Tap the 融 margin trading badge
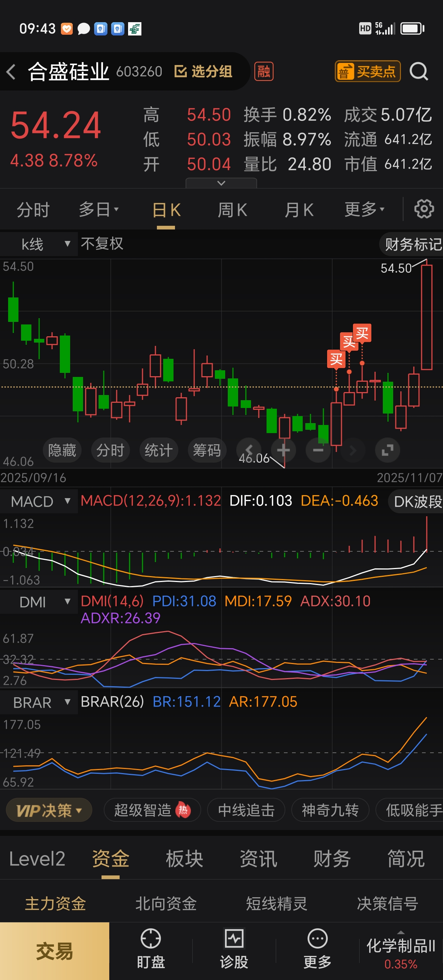The width and height of the screenshot is (443, 980). pyautogui.click(x=264, y=72)
